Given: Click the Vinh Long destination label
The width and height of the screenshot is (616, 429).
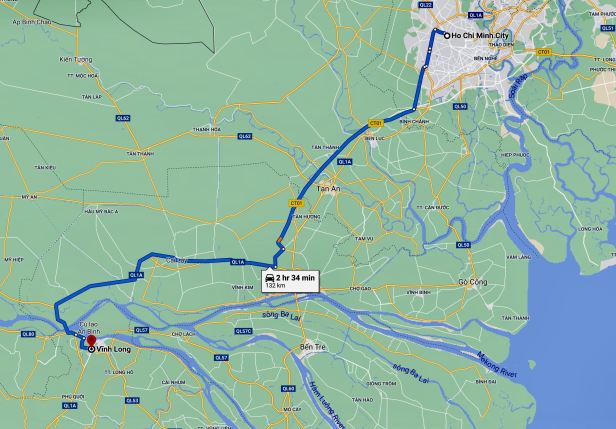Looking at the screenshot, I should point(114,349).
